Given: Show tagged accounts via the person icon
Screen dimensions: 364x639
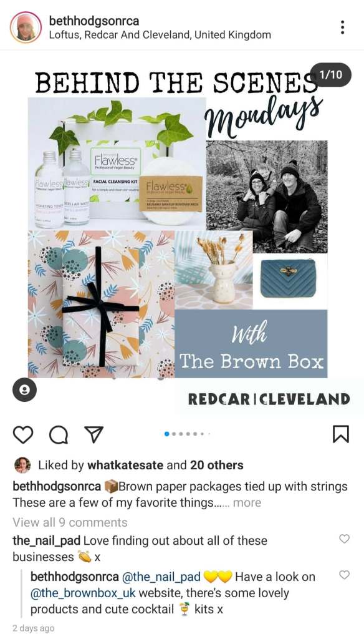Looking at the screenshot, I should [24, 390].
